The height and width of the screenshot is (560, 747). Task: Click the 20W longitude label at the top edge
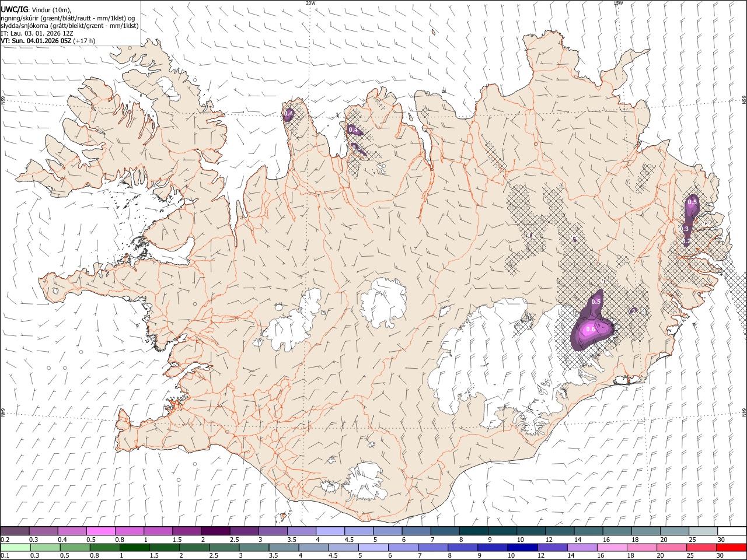coord(310,3)
